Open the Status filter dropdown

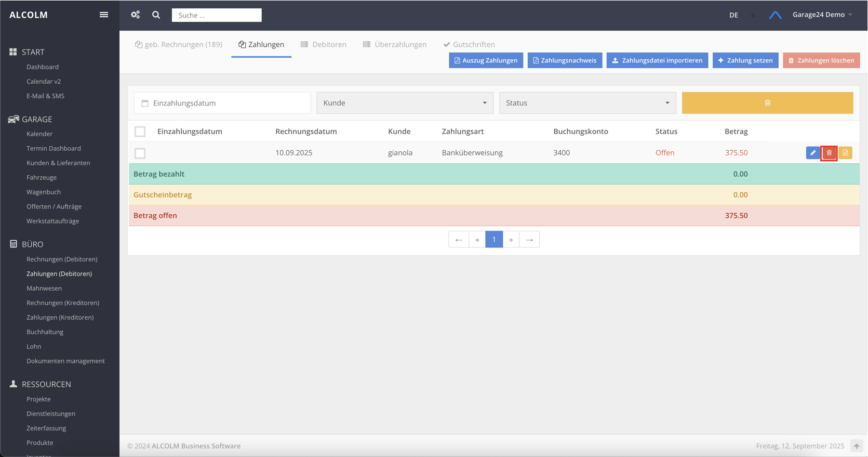tap(587, 103)
